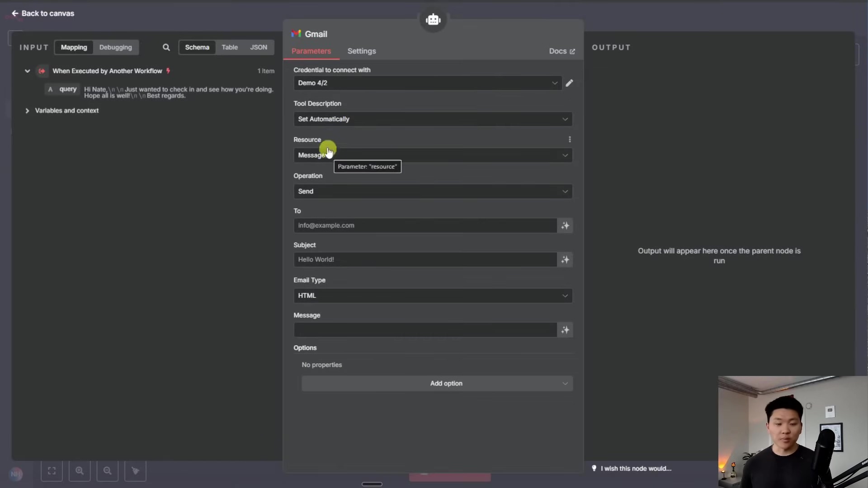Open credential editor via pencil icon

click(x=569, y=83)
